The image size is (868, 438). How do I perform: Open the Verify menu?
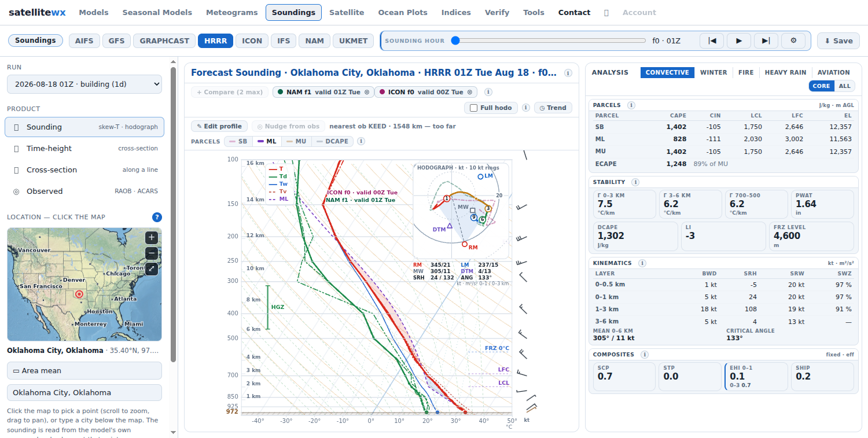[497, 12]
